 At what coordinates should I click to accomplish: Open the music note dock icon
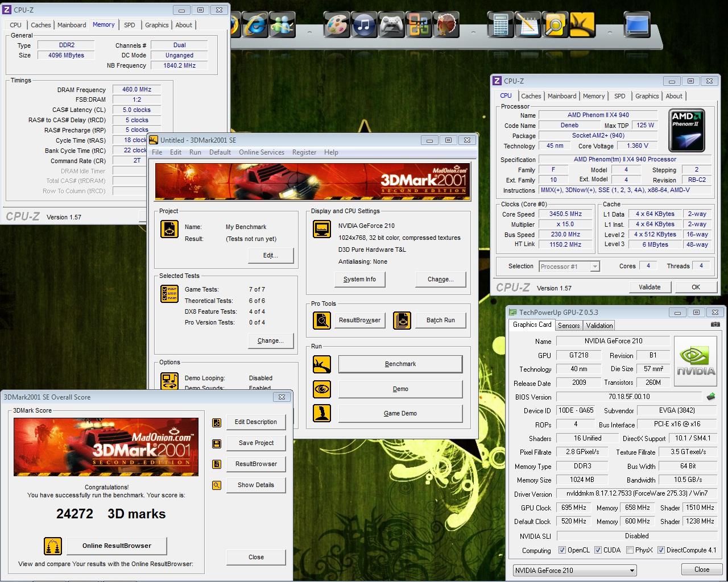coord(364,24)
